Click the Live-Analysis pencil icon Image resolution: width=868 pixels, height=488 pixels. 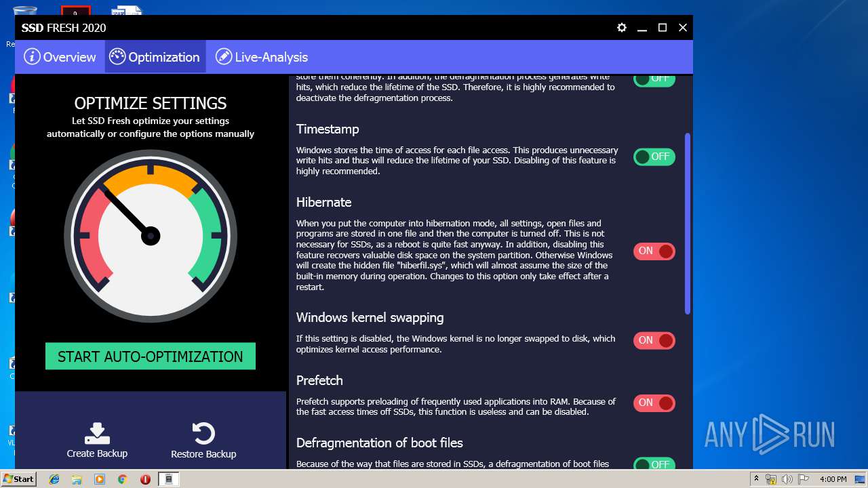[224, 57]
